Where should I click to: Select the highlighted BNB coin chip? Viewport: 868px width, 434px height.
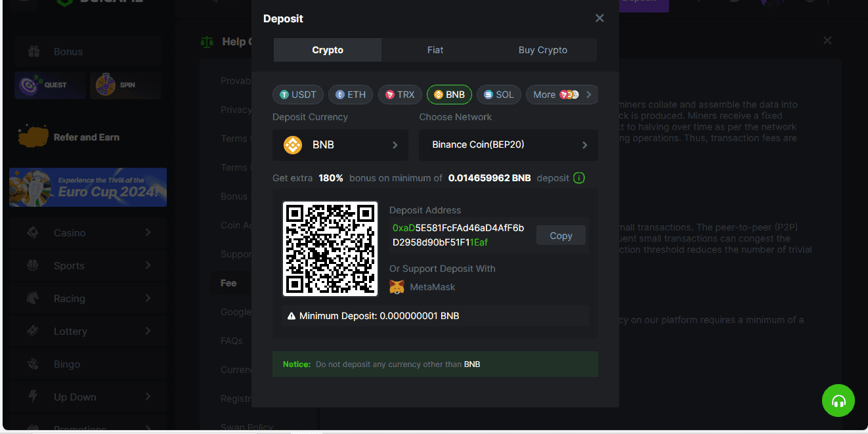[449, 95]
